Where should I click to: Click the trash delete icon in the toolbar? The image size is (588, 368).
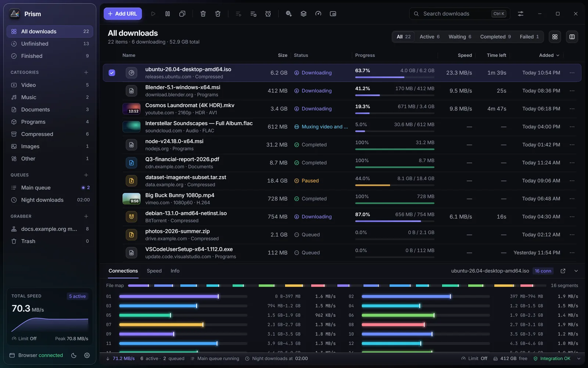tap(203, 14)
